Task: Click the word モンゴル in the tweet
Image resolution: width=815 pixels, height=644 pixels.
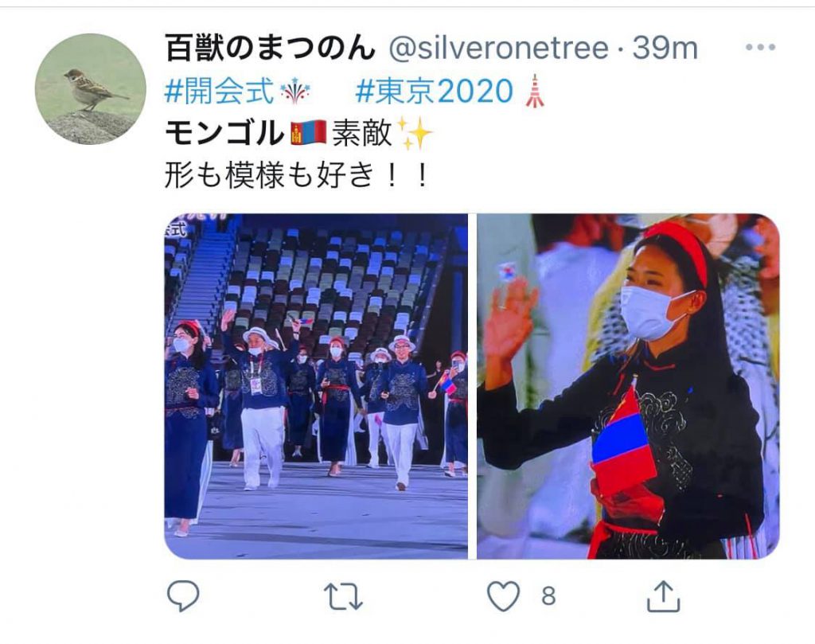Action: click(x=224, y=133)
